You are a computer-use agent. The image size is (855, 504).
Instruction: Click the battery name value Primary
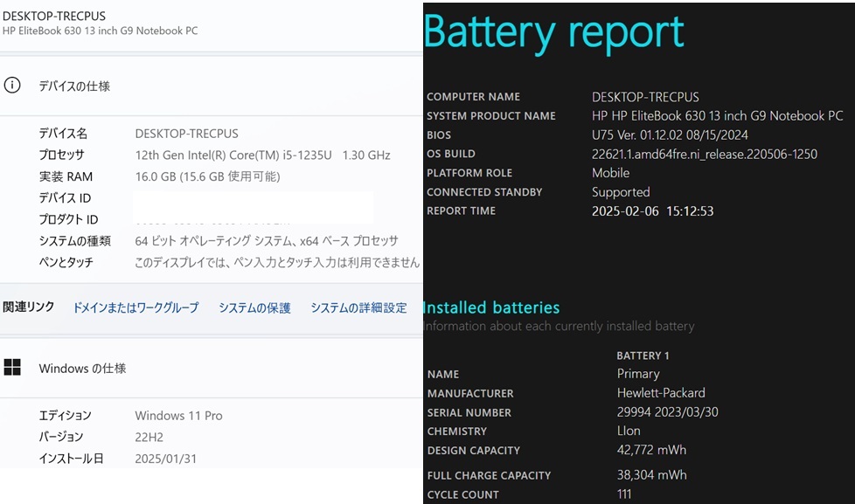click(638, 374)
